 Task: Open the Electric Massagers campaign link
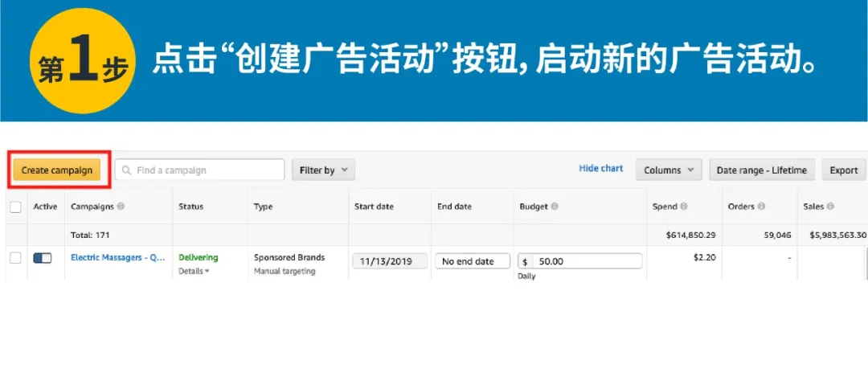click(117, 258)
